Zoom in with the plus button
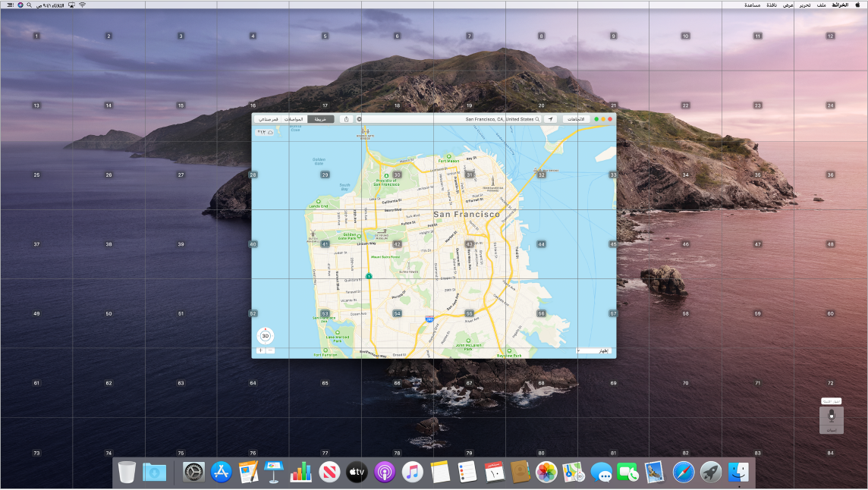Viewport: 868px width, 490px height. click(260, 350)
